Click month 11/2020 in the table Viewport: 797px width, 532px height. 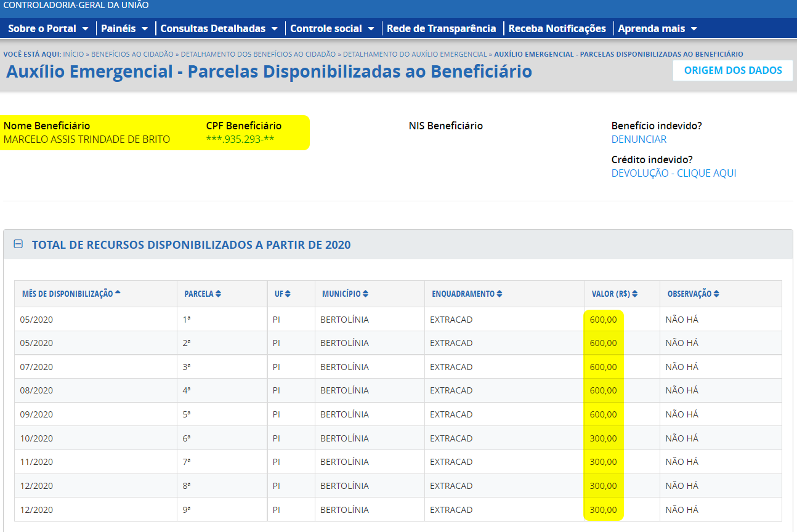coord(37,462)
